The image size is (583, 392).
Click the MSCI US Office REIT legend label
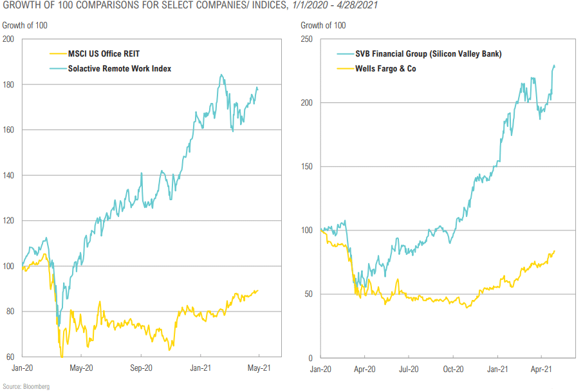click(x=104, y=53)
